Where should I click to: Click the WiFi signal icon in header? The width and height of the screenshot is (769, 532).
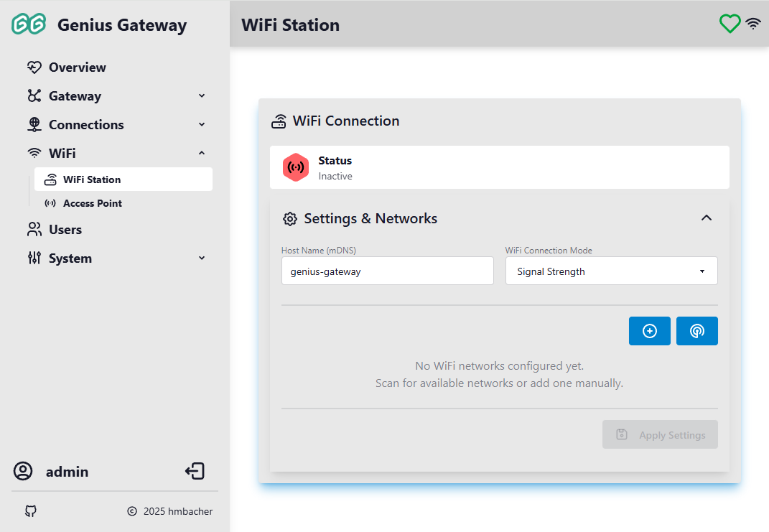point(753,24)
